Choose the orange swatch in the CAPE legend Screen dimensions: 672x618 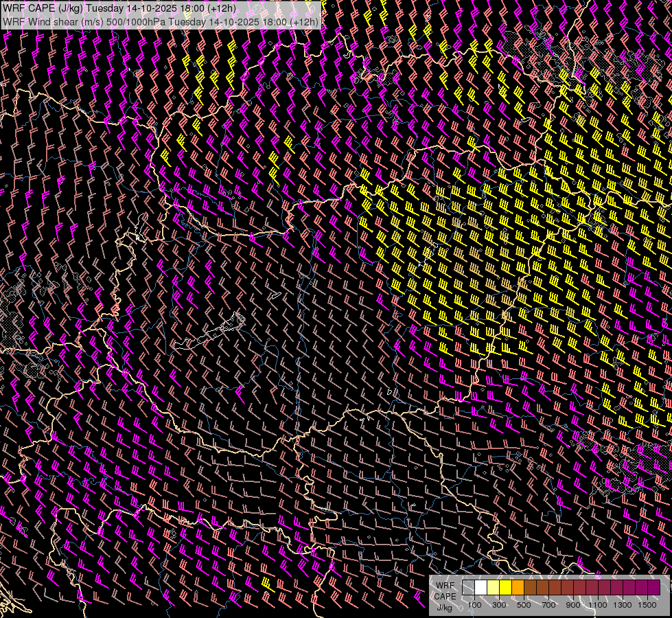point(518,588)
